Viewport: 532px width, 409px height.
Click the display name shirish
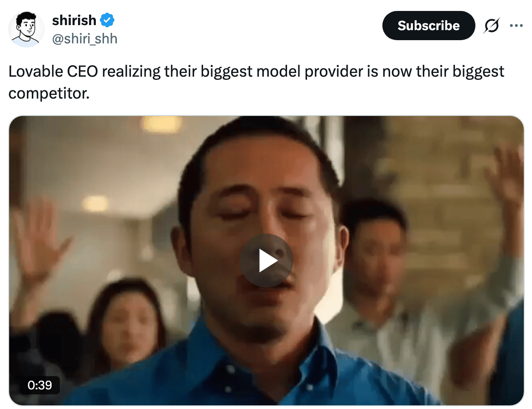point(74,21)
